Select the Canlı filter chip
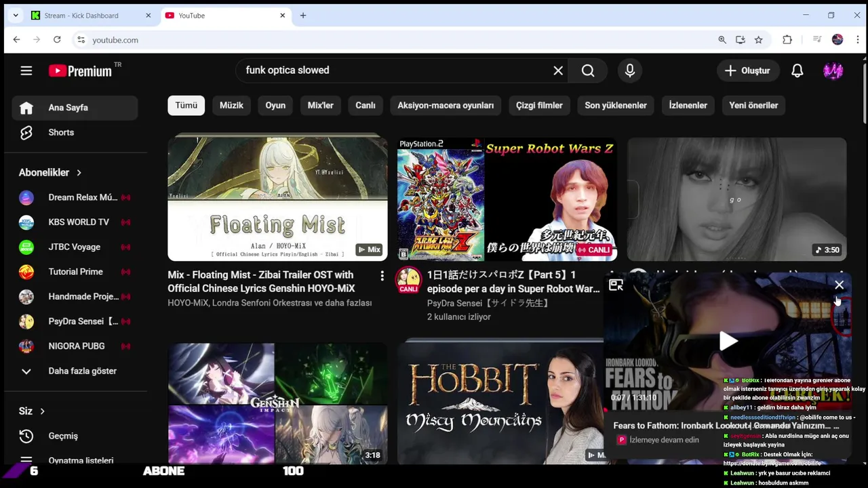 tap(366, 105)
